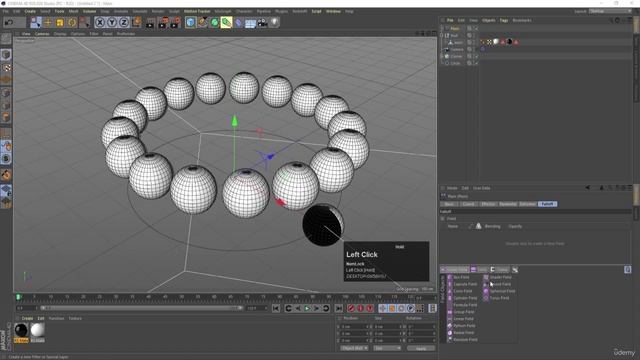This screenshot has height=360, width=640.
Task: Switch to the Falloff tab
Action: (547, 204)
